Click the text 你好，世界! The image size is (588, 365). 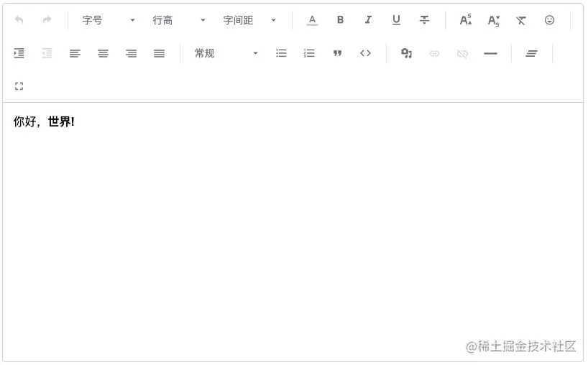coord(44,121)
